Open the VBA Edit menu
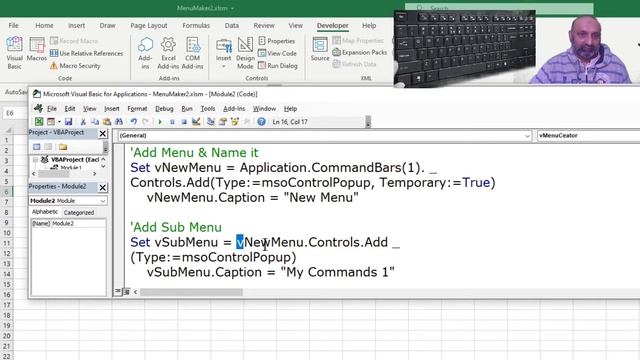Image resolution: width=640 pixels, height=360 pixels. pyautogui.click(x=70, y=109)
